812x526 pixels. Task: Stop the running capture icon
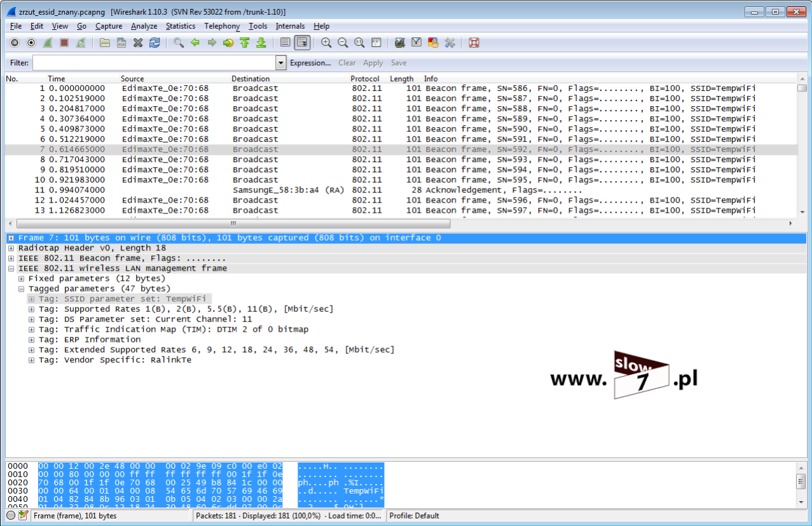coord(64,43)
